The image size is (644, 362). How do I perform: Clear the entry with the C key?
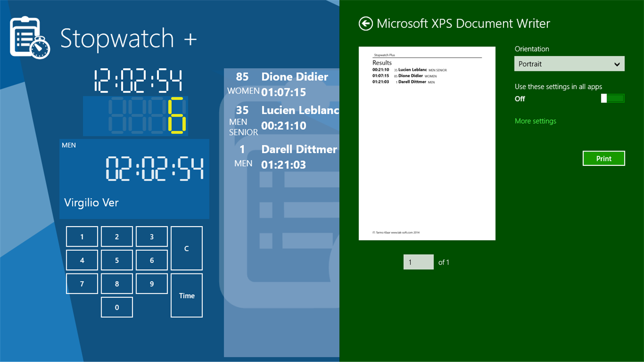tap(186, 248)
